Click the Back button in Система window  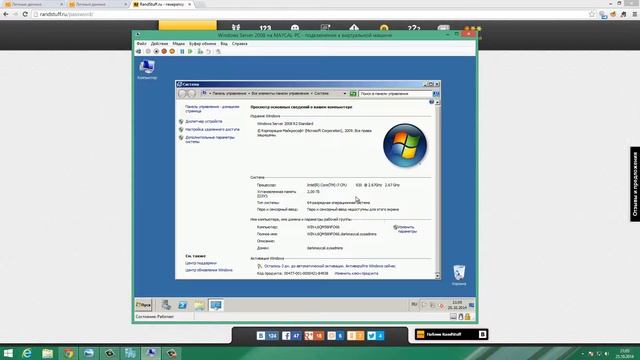182,93
